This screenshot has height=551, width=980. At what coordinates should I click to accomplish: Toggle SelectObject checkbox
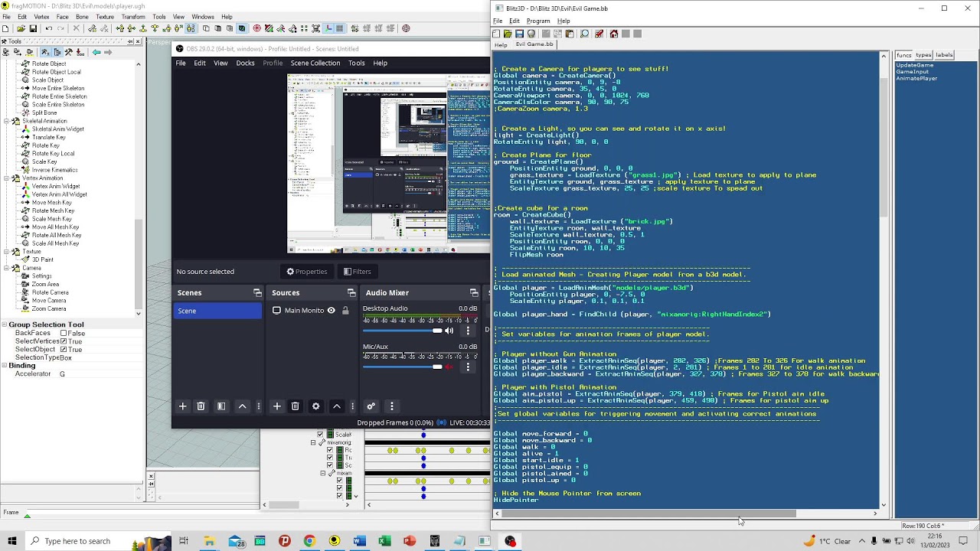(x=64, y=350)
